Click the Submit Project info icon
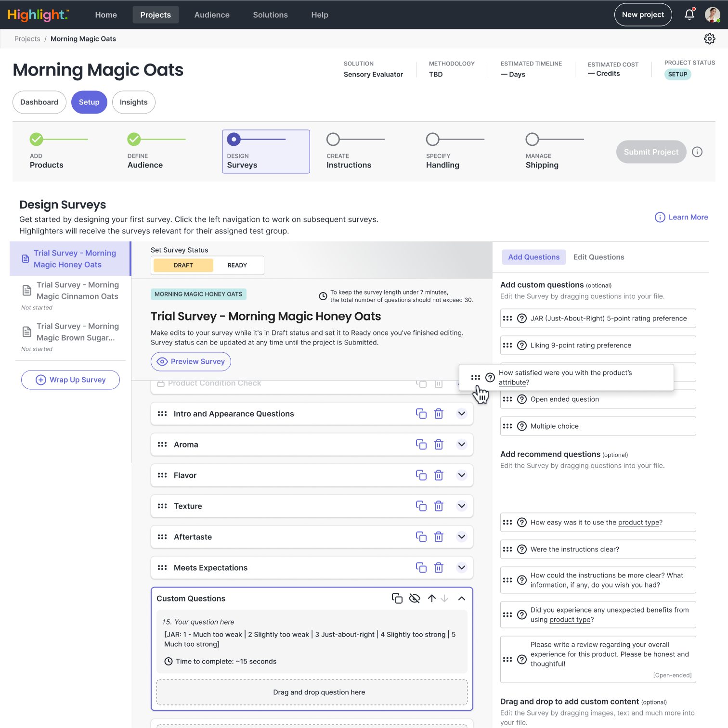Image resolution: width=728 pixels, height=728 pixels. point(697,152)
